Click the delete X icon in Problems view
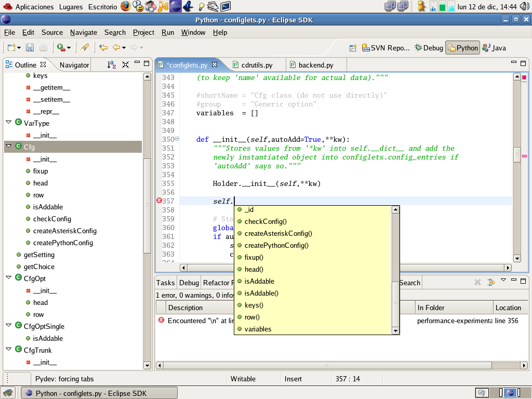This screenshot has width=532, height=399. [x=477, y=282]
